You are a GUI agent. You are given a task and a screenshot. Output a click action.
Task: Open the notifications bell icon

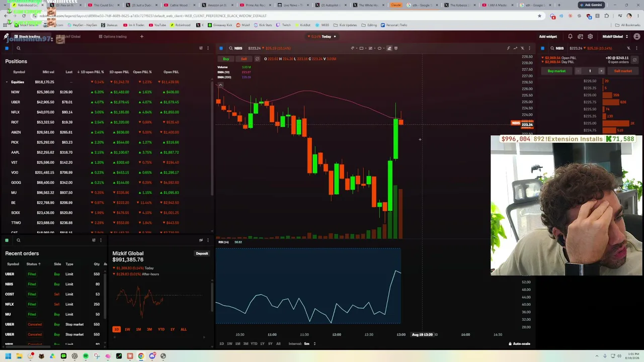click(x=570, y=37)
